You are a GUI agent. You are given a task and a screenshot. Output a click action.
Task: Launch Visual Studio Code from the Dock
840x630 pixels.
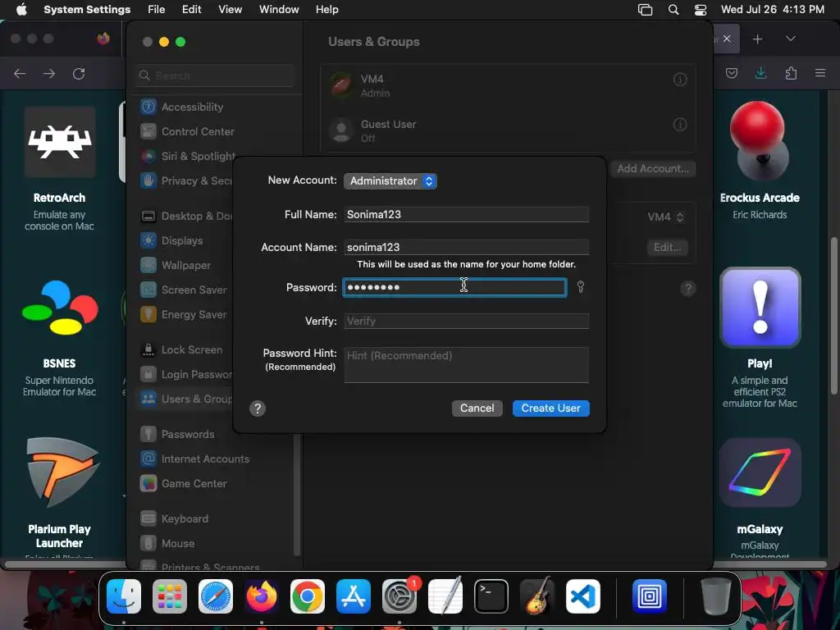(x=583, y=596)
